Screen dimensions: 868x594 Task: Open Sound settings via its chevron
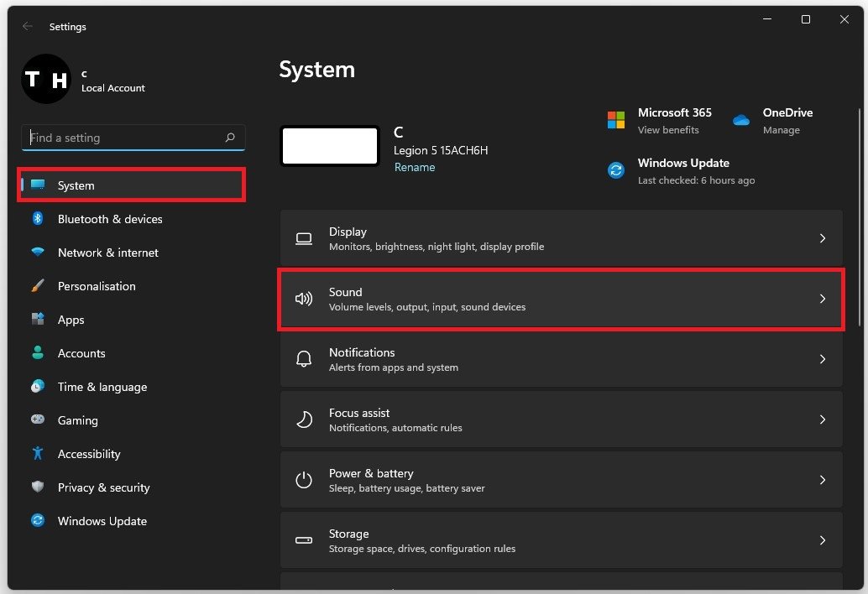pos(822,299)
